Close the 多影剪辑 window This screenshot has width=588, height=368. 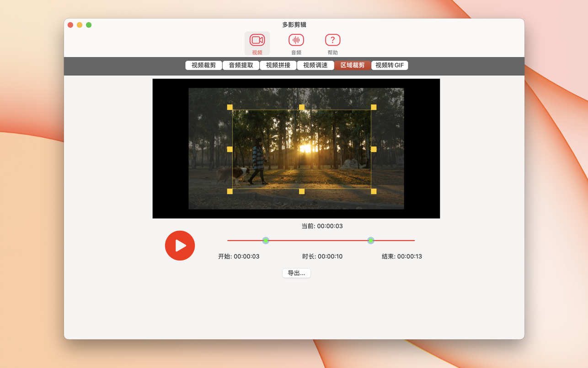(x=70, y=25)
